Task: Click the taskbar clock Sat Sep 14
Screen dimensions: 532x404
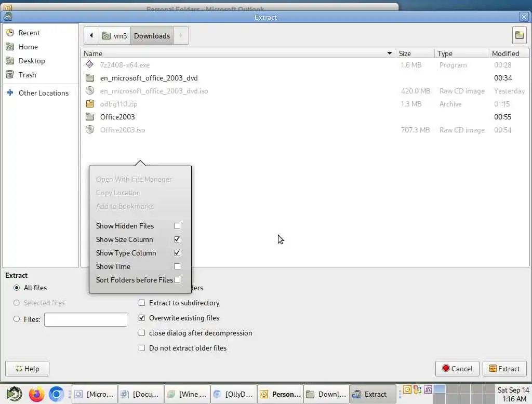Action: pyautogui.click(x=513, y=394)
